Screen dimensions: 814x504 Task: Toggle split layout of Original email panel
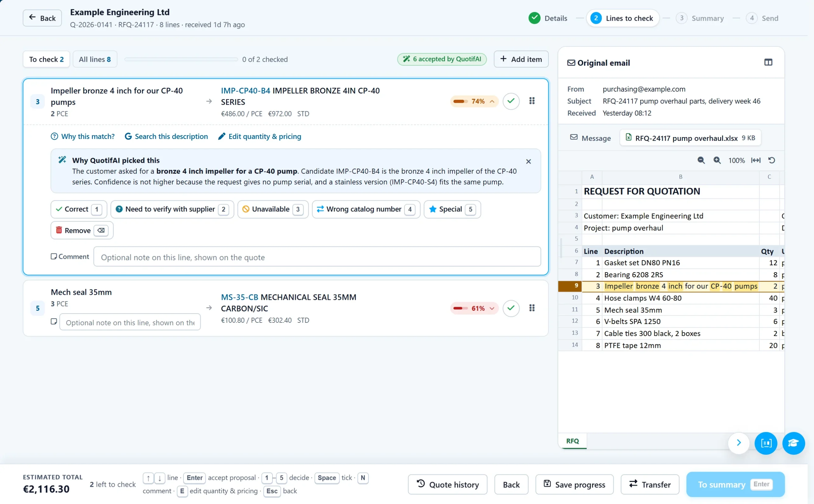pos(768,62)
